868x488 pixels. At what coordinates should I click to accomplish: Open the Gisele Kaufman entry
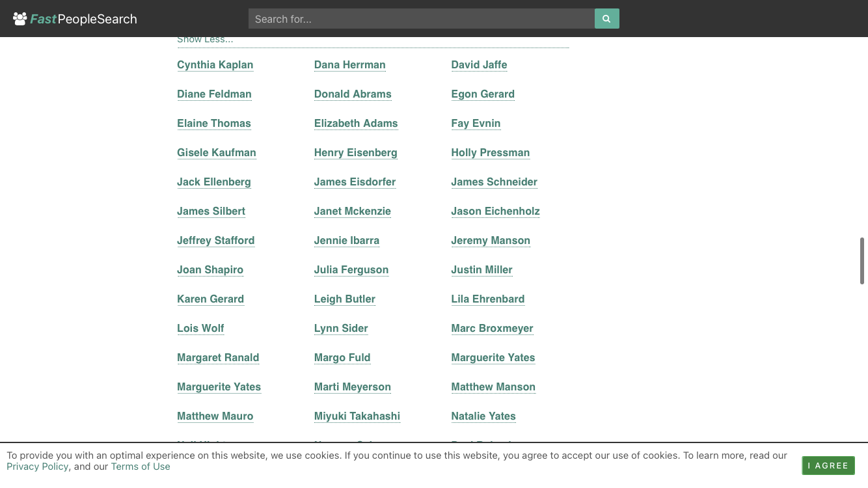tap(216, 152)
